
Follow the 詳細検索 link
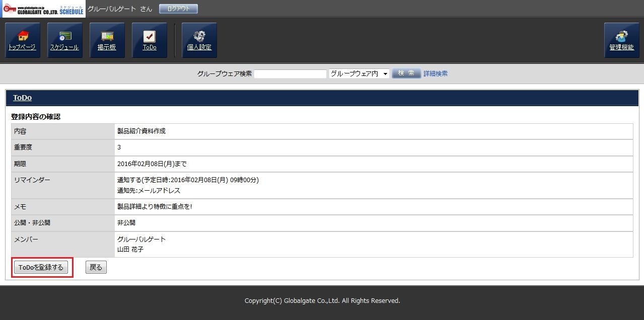[435, 73]
